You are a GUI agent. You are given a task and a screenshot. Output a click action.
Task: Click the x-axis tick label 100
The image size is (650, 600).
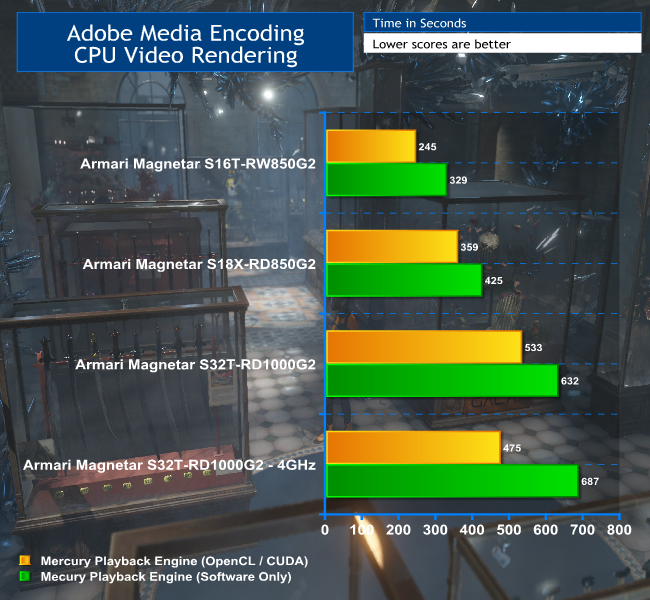[x=361, y=530]
